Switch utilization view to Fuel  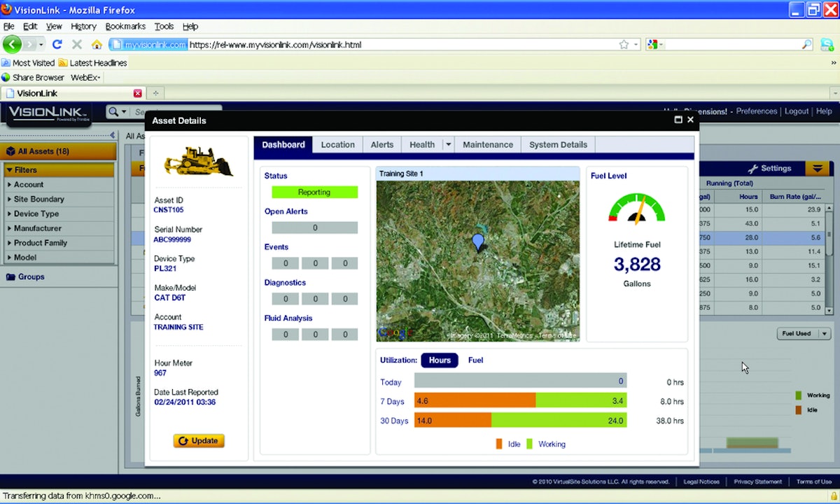pos(475,360)
